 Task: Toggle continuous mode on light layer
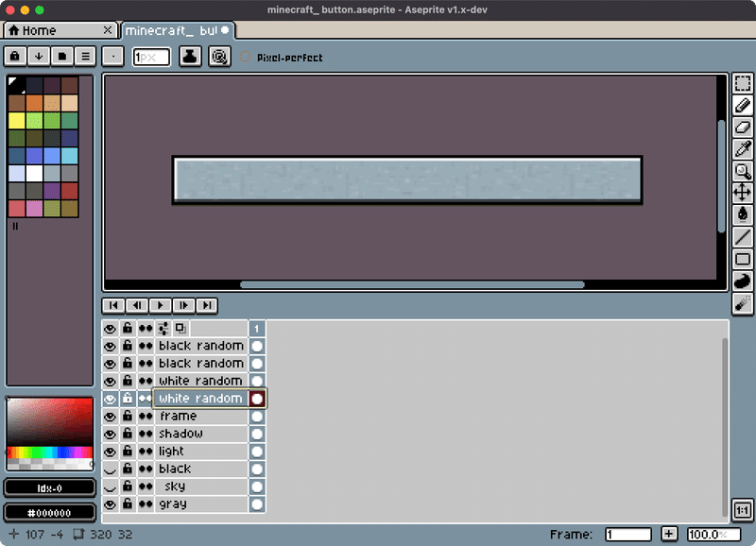(146, 452)
